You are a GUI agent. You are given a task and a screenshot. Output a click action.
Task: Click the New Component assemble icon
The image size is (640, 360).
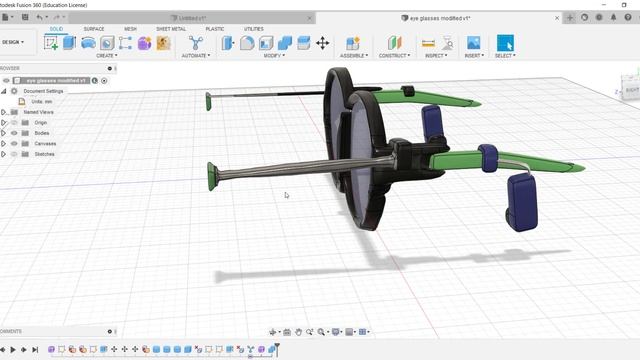(x=353, y=43)
